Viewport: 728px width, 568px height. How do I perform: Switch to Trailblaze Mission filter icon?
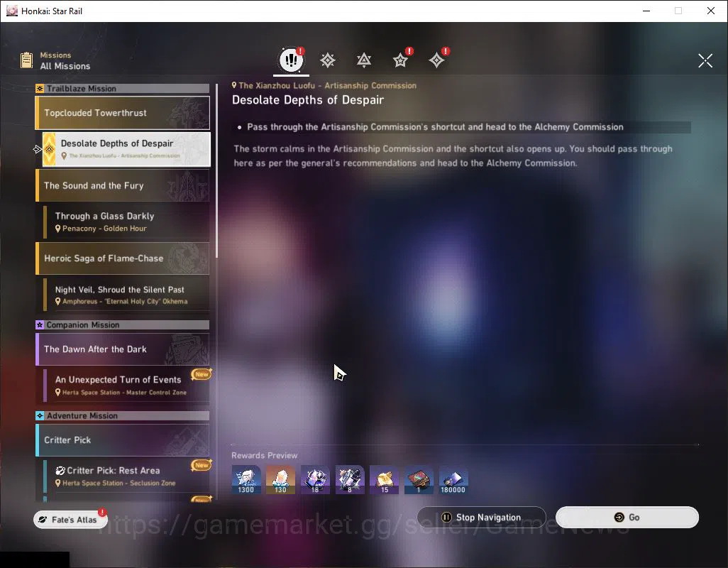coord(328,60)
